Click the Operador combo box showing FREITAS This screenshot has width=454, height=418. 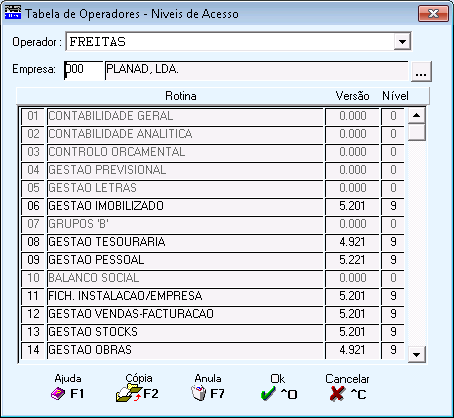pyautogui.click(x=238, y=42)
